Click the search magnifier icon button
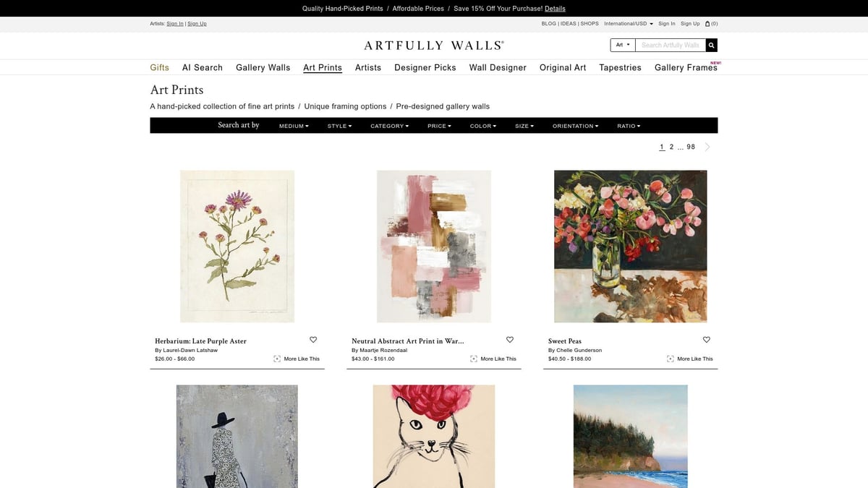Viewport: 868px width, 488px height. (712, 45)
